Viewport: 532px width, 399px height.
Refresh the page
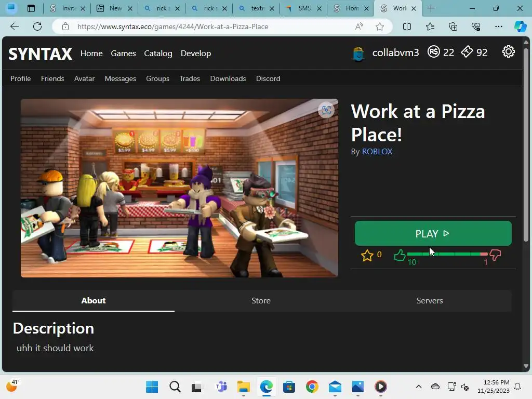37,26
